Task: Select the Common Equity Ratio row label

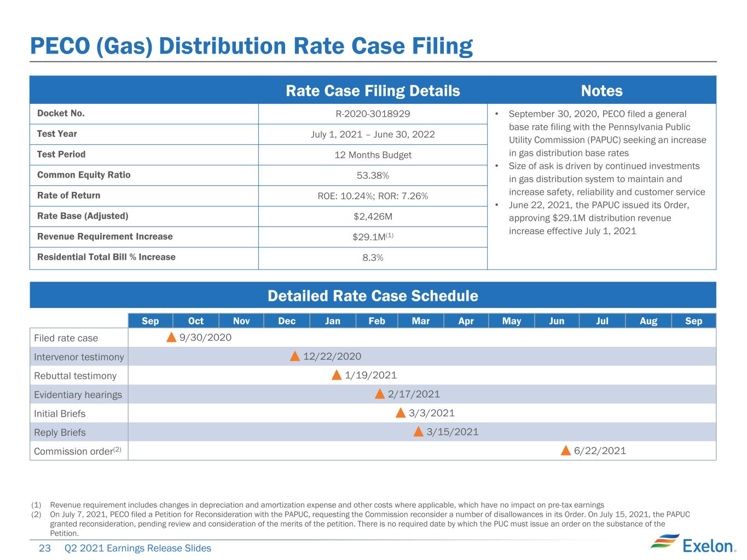Action: (x=84, y=175)
